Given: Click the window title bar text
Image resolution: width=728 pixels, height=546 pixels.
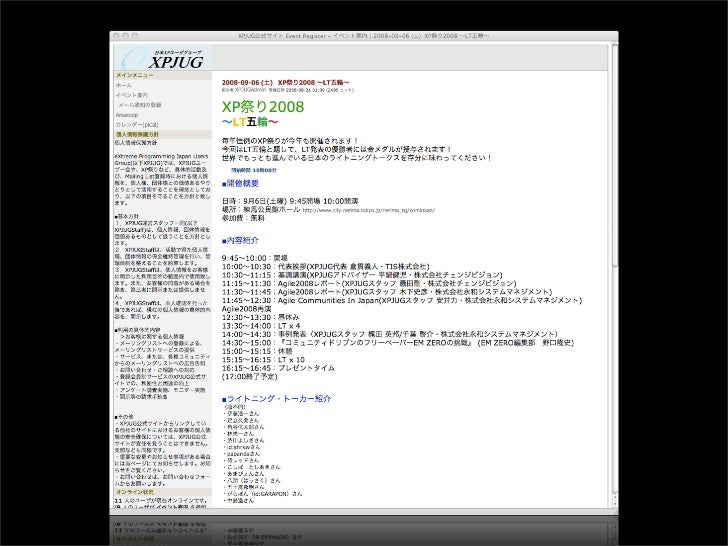Looking at the screenshot, I should point(363,36).
